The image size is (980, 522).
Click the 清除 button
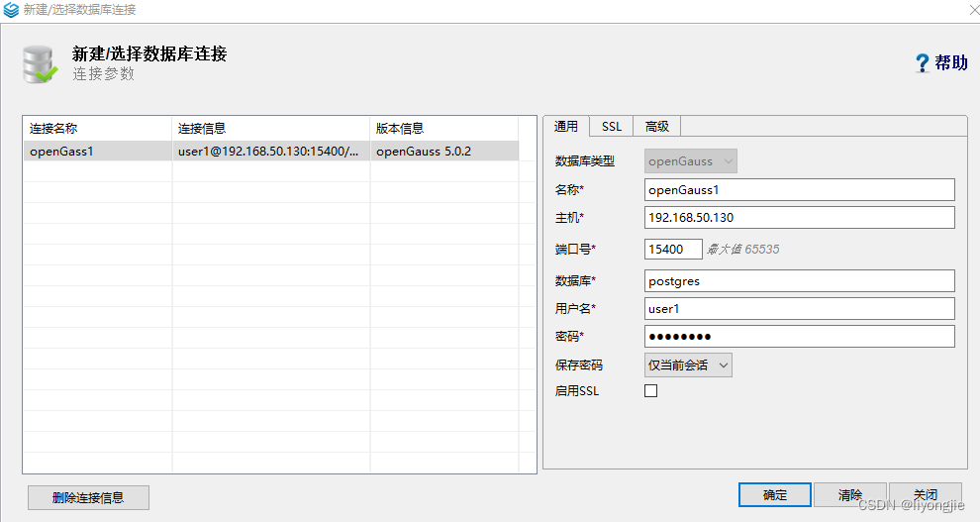point(850,495)
